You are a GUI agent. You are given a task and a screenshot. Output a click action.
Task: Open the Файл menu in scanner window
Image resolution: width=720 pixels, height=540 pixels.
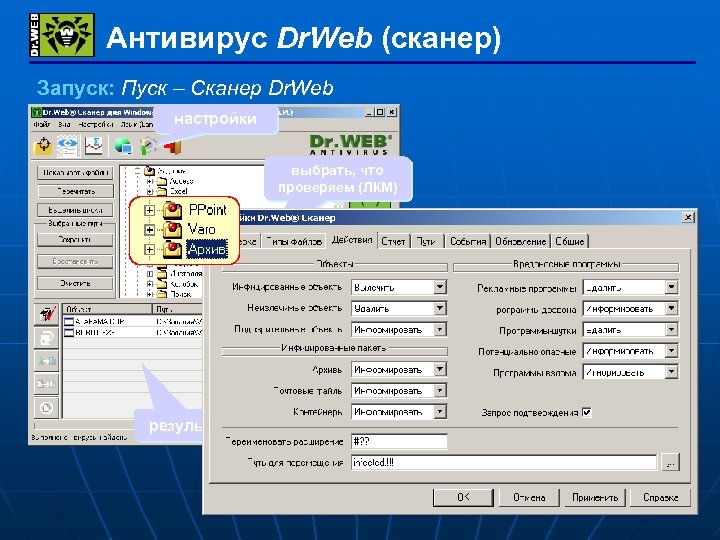click(41, 124)
